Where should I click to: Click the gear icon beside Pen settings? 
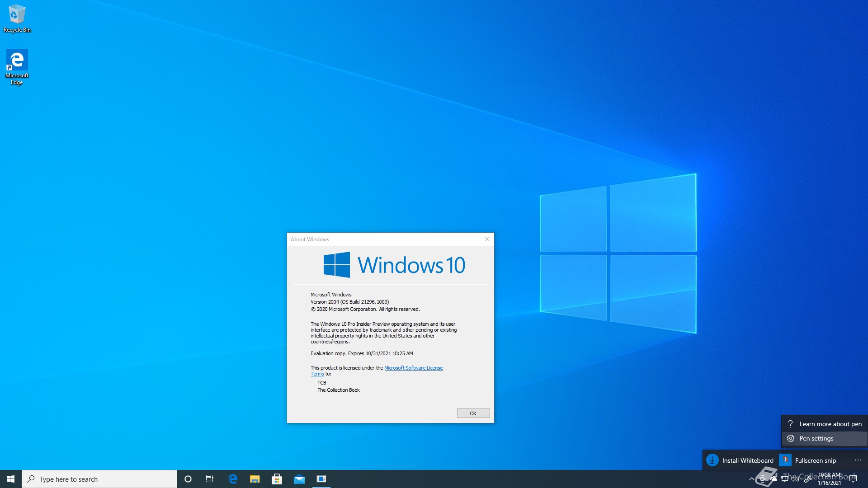click(x=791, y=438)
